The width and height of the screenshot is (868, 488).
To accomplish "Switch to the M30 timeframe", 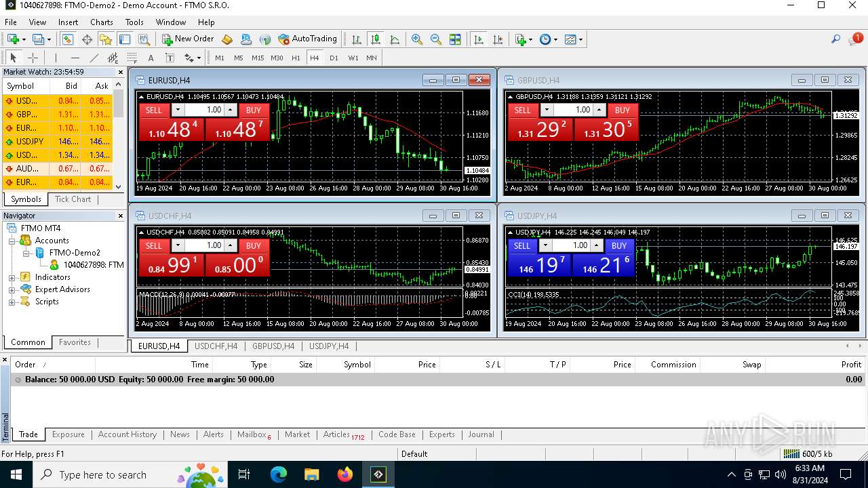I will coord(277,58).
